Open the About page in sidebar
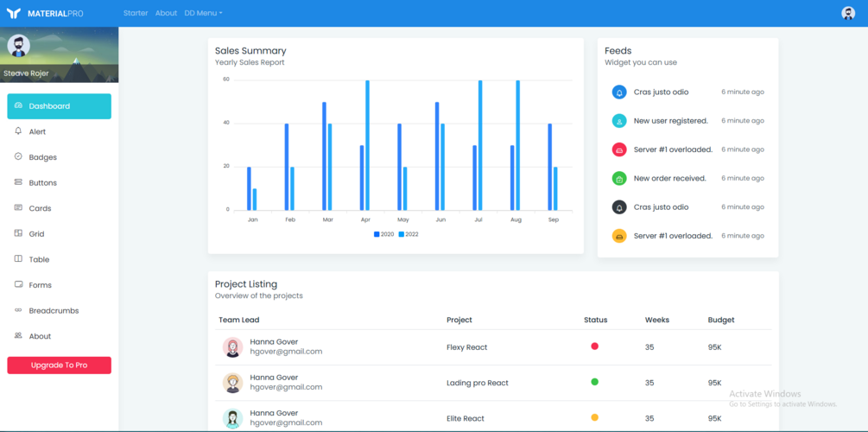Viewport: 868px width, 432px height. [x=60, y=336]
